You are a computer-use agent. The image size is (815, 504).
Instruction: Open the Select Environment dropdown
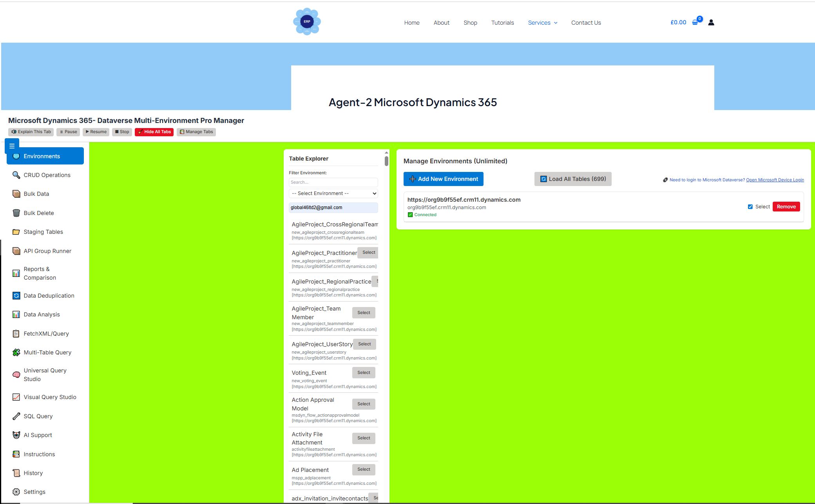tap(333, 193)
